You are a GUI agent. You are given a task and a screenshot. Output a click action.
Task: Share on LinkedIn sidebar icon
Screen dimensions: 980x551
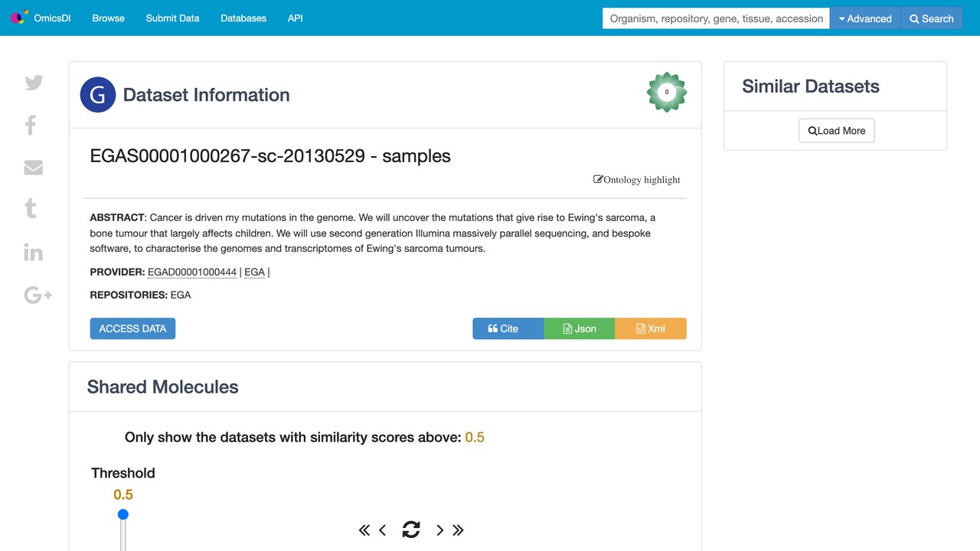click(34, 252)
